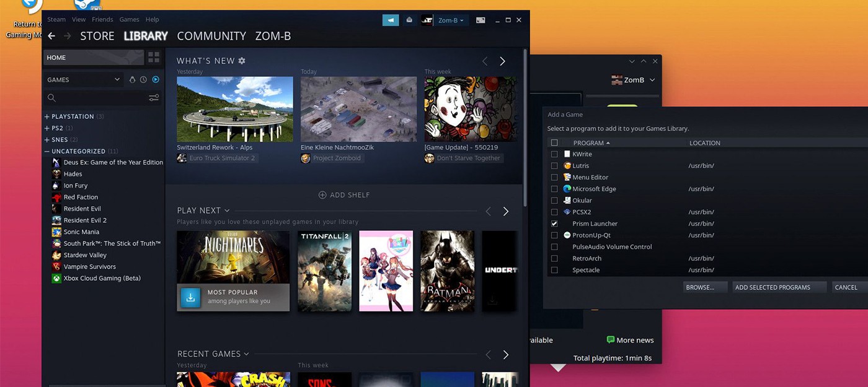Toggle the Linux penguin filter icon
This screenshot has width=868, height=387.
click(x=132, y=80)
